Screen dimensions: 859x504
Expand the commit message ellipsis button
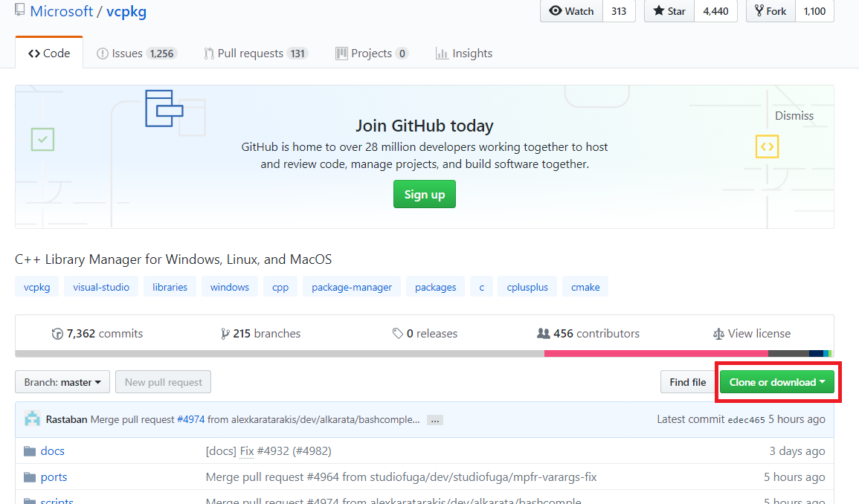point(436,420)
